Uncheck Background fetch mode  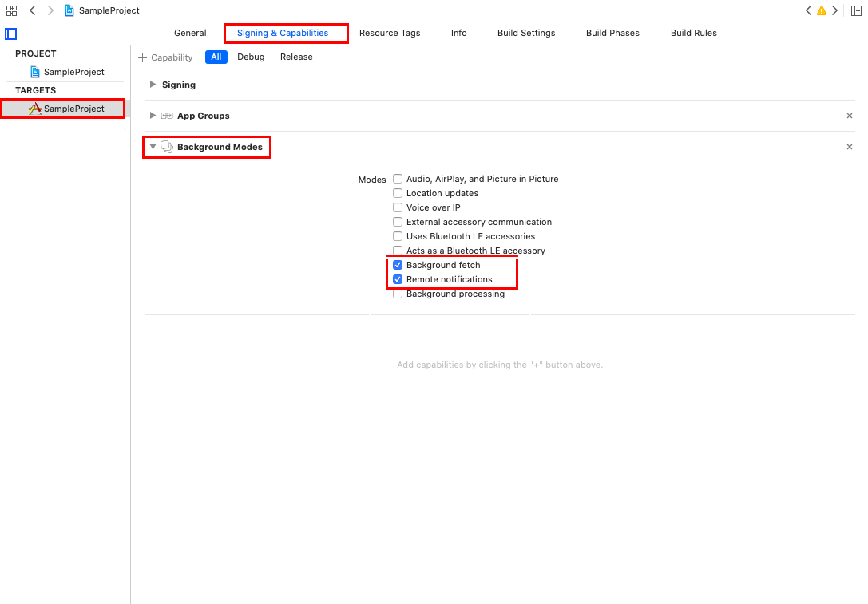398,265
